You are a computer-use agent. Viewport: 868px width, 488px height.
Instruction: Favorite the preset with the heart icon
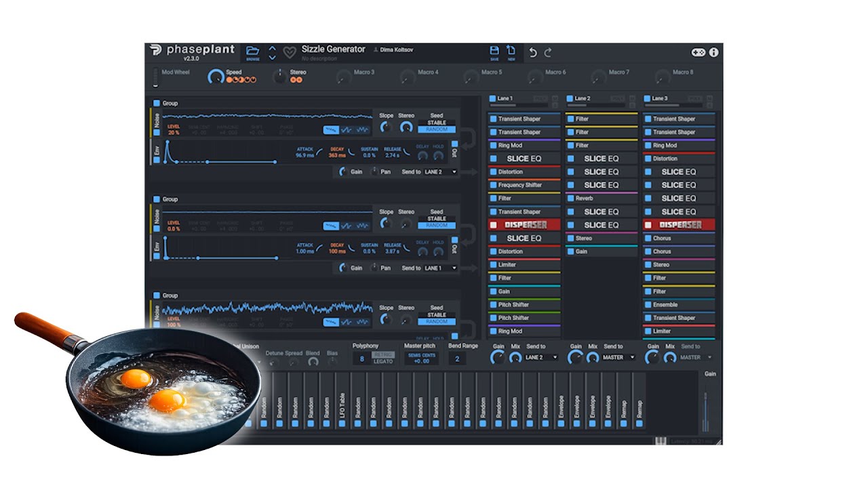coord(290,52)
